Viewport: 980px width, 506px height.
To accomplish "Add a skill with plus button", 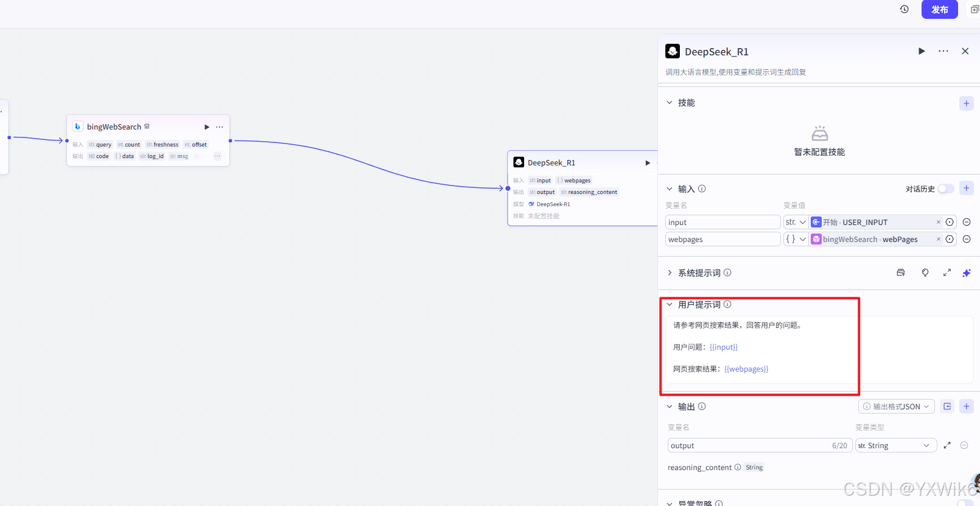I will (967, 103).
